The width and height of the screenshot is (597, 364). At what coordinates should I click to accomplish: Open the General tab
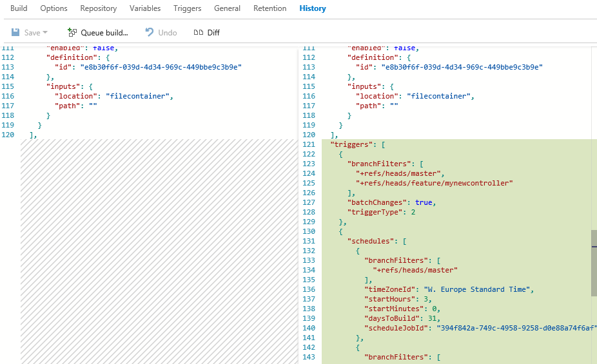[227, 8]
